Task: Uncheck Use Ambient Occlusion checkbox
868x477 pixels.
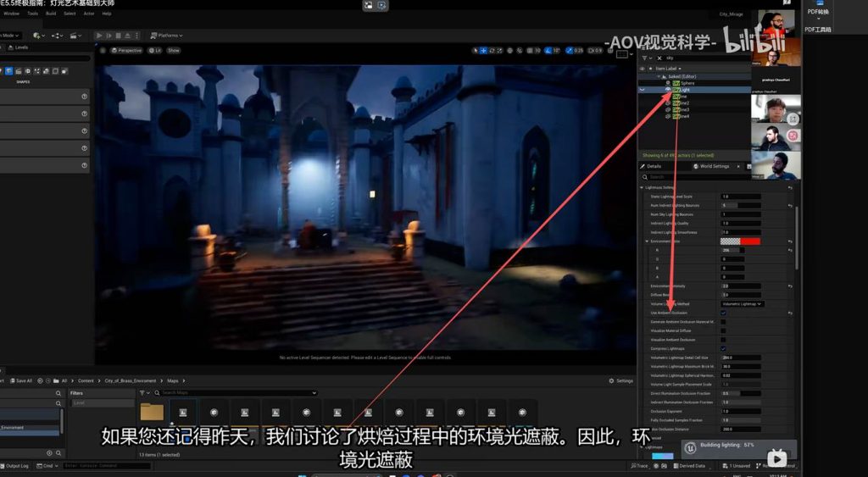Action: pos(723,313)
